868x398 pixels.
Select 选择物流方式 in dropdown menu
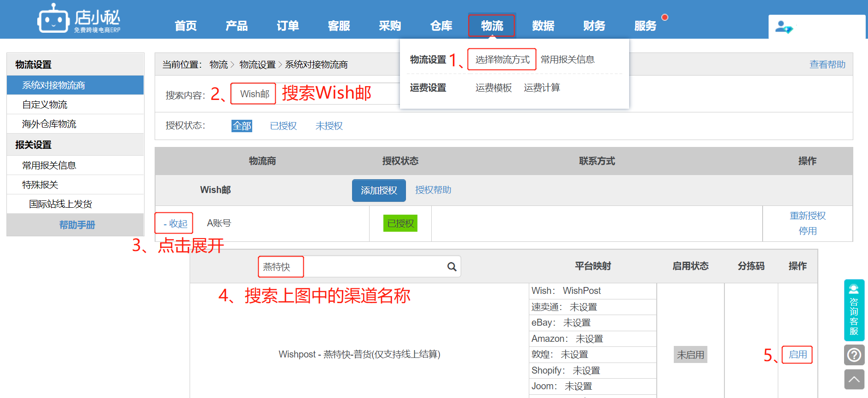(502, 59)
